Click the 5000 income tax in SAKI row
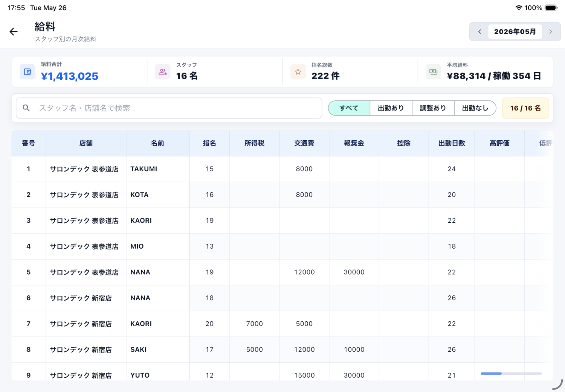Viewport: 565px width, 392px height. point(255,349)
